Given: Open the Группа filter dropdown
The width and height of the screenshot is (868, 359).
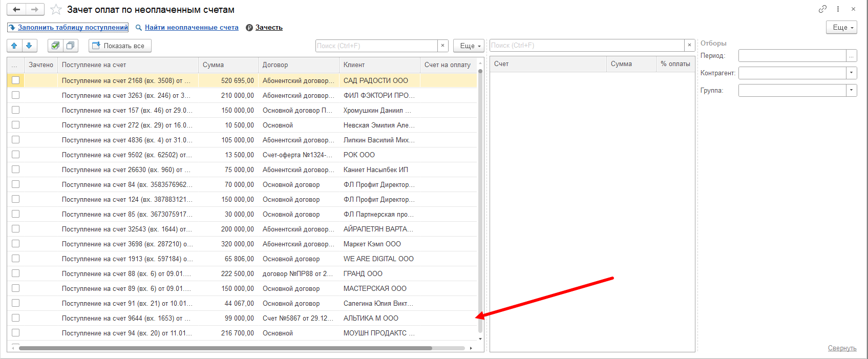Looking at the screenshot, I should 851,90.
